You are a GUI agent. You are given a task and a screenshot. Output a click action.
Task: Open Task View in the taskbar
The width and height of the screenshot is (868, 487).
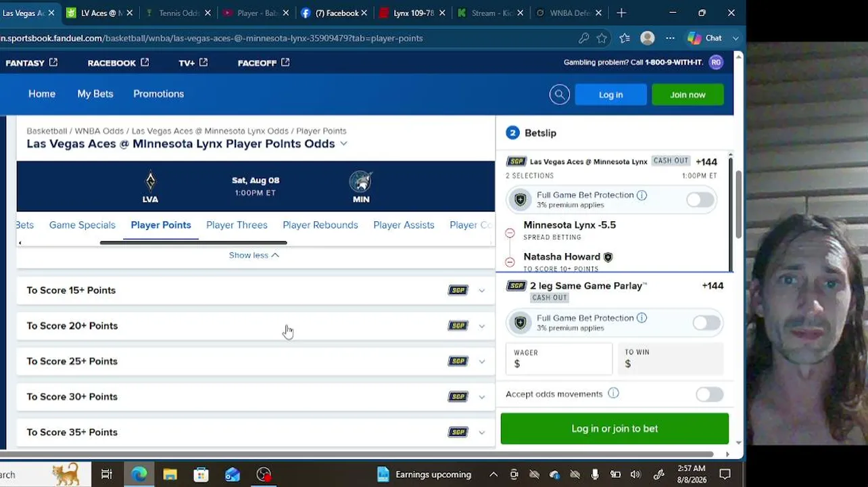(x=107, y=474)
